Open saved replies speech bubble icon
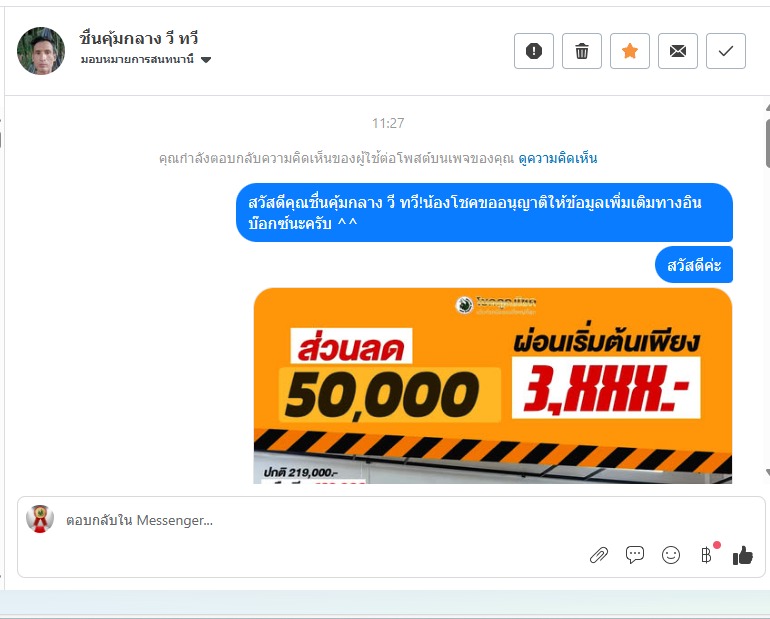 (634, 555)
